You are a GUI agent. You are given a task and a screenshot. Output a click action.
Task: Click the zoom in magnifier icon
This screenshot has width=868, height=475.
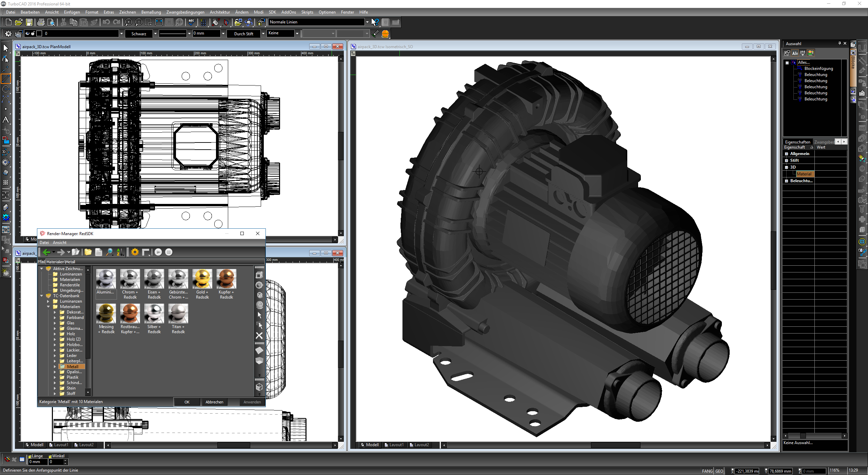[129, 22]
